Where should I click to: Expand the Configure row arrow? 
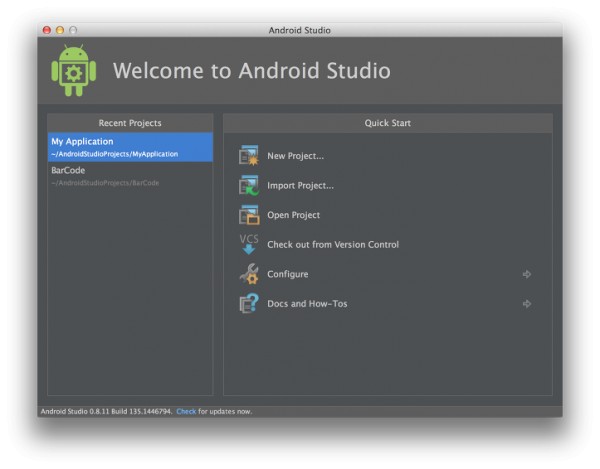click(527, 274)
